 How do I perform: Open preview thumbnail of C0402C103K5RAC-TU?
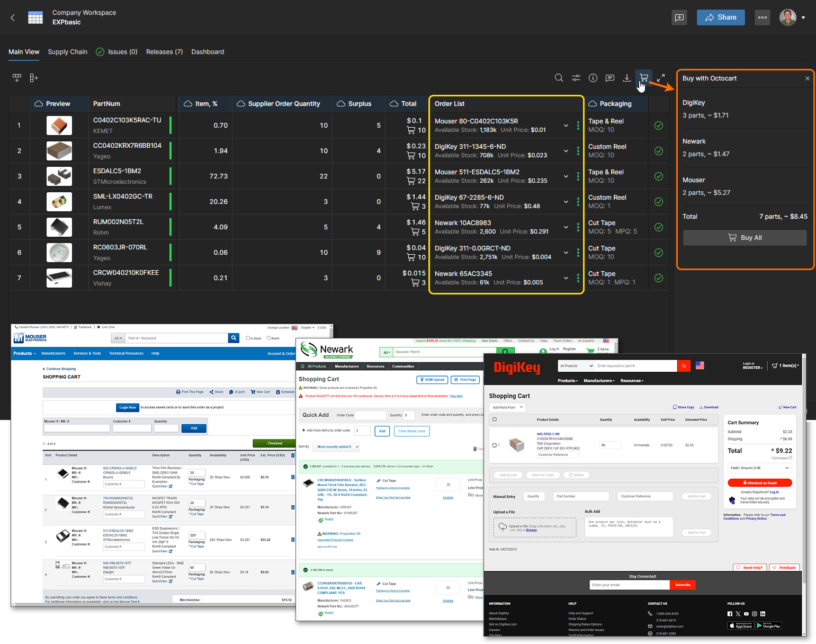pyautogui.click(x=59, y=126)
